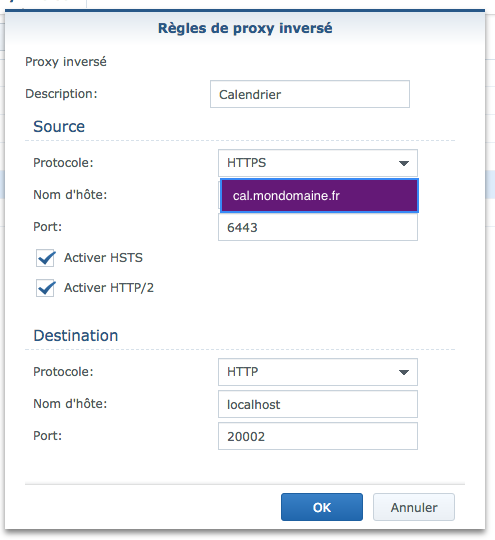Image resolution: width=495 pixels, height=540 pixels.
Task: Click the Destination hostname field with localhost
Action: point(318,404)
